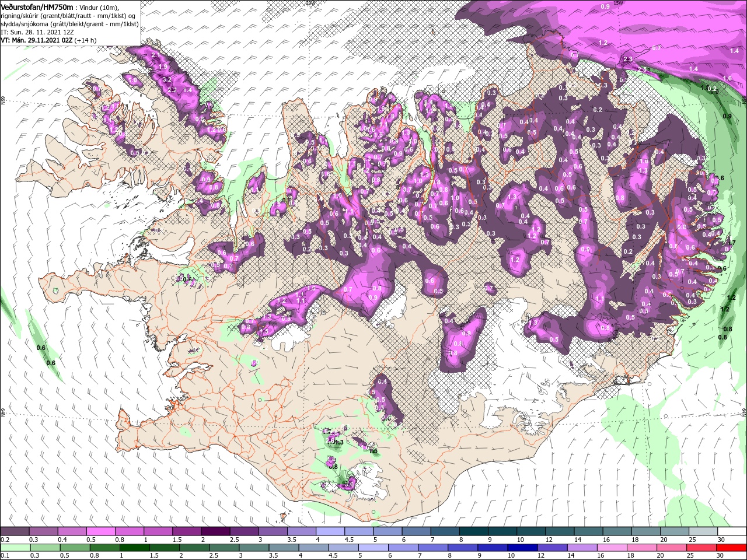This screenshot has width=747, height=560.
Task: Pick the 0.3 mauve swatch in upper snow legend
Action: pyautogui.click(x=43, y=531)
